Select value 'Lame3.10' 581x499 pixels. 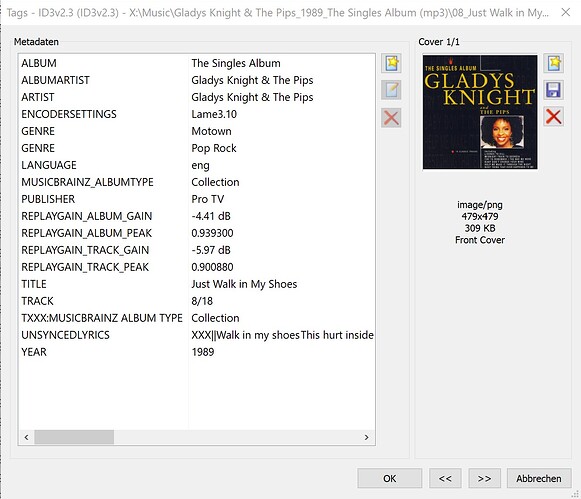(214, 114)
